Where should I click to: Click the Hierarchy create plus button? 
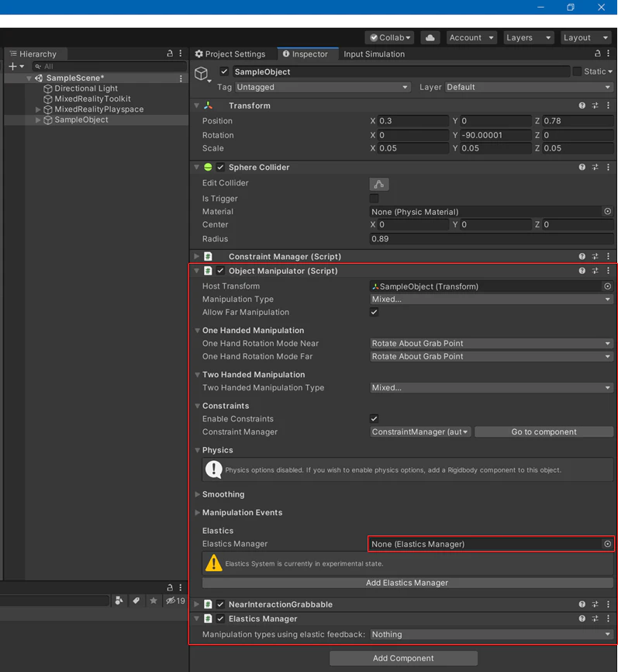16,67
